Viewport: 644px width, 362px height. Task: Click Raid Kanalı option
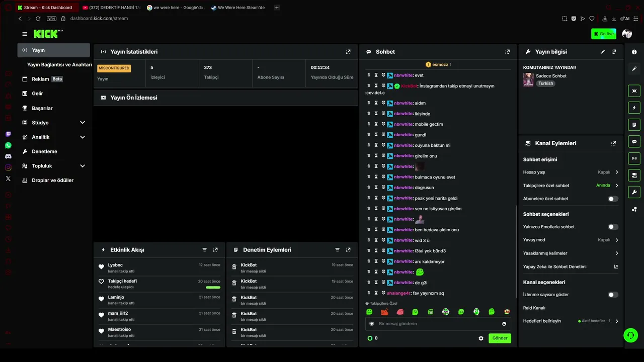534,308
